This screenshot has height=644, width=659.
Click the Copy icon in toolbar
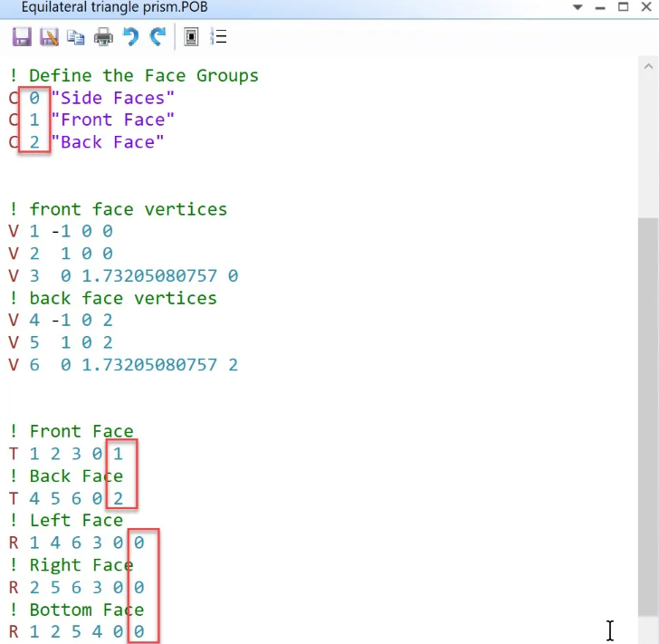pos(76,37)
